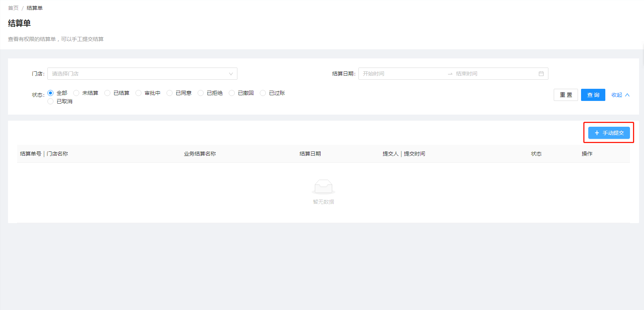Select the 已取消 status radio button

pyautogui.click(x=50, y=101)
